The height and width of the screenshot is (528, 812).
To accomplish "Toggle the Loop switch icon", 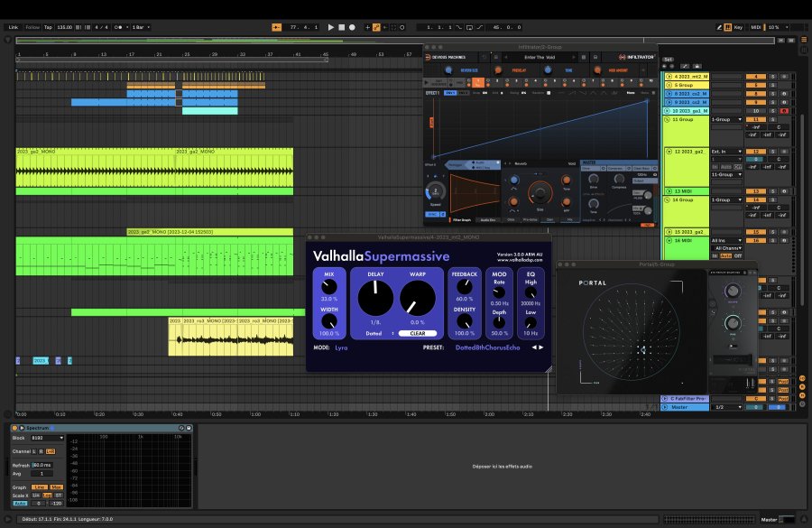I will (469, 27).
